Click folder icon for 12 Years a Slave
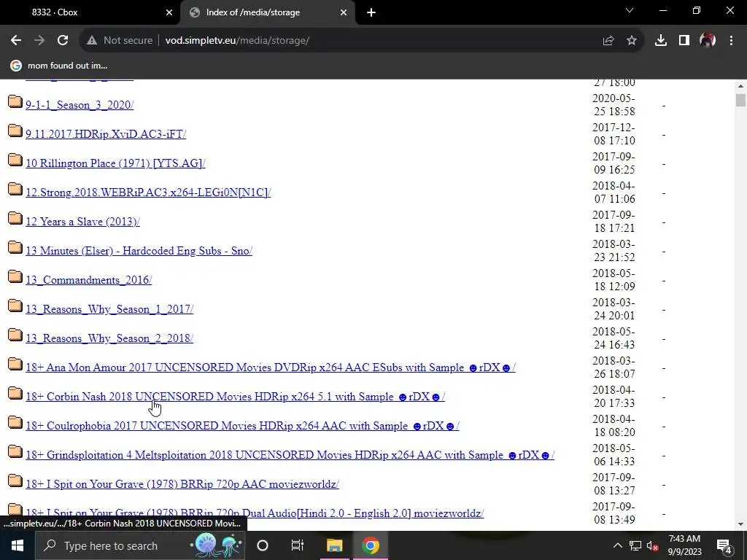This screenshot has height=560, width=747. tap(15, 218)
